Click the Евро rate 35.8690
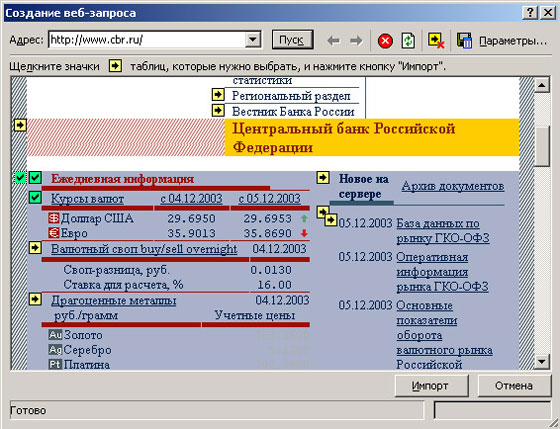 (268, 233)
